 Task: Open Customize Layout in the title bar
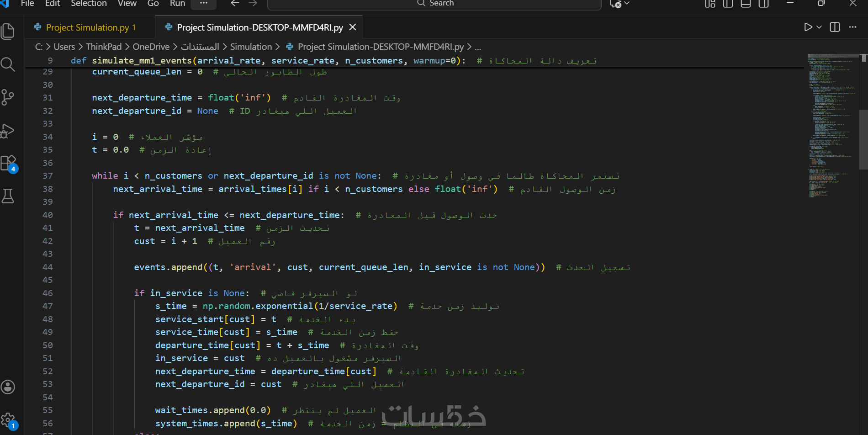coord(710,4)
